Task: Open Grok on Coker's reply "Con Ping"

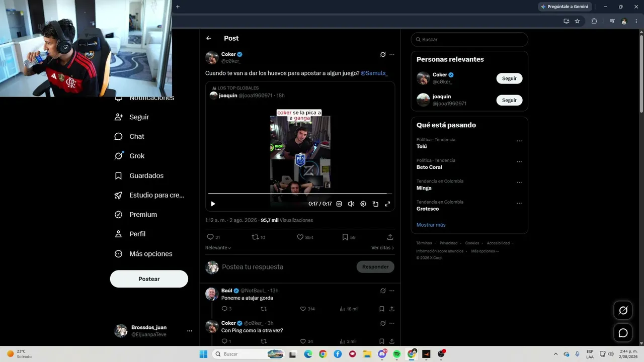Action: [x=383, y=323]
